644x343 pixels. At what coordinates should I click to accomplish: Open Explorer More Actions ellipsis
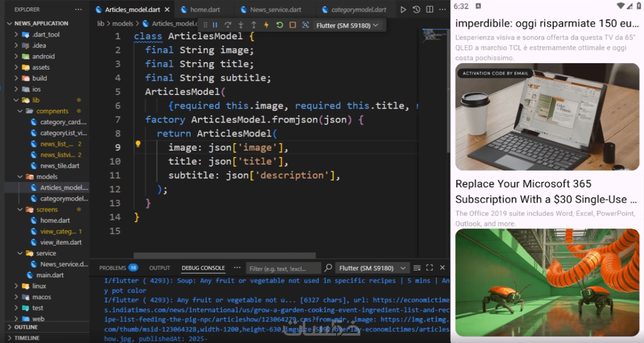coord(78,9)
